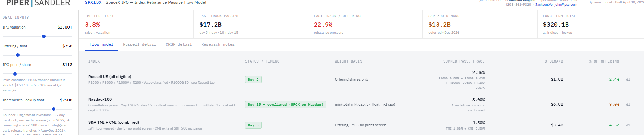
Task: Click the 9.0% of offering value
Action: [614, 104]
